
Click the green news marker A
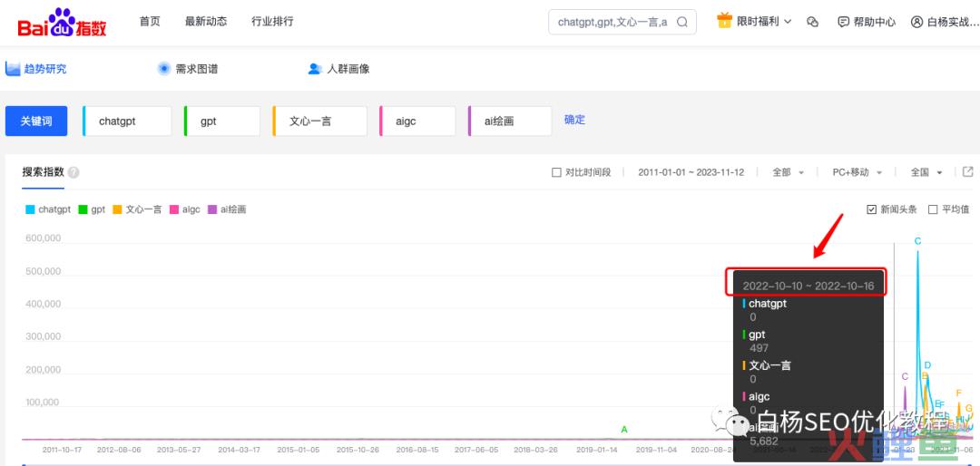pyautogui.click(x=623, y=429)
